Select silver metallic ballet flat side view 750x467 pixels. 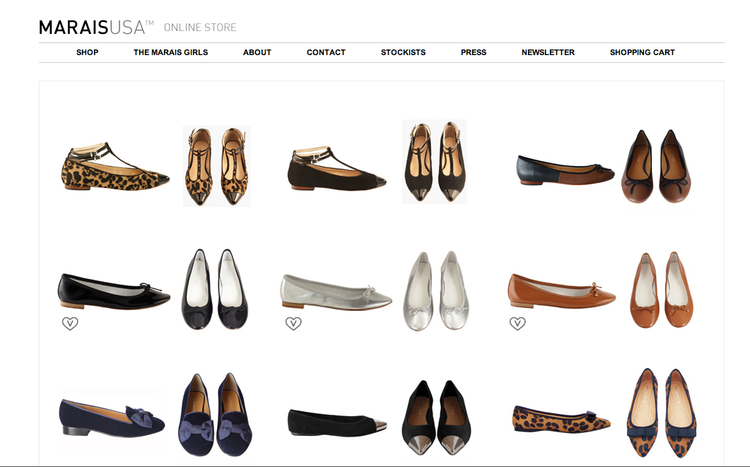[x=336, y=292]
